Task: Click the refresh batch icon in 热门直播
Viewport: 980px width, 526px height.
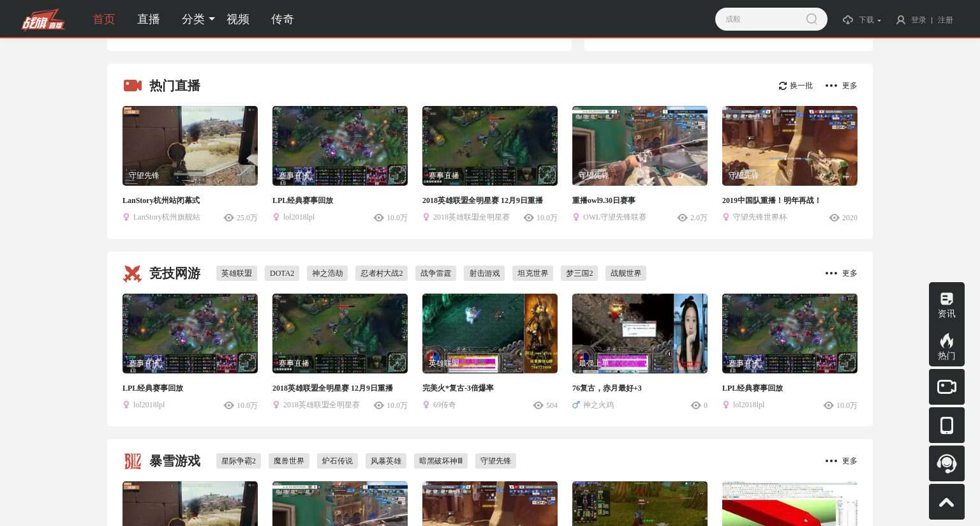Action: pos(783,86)
